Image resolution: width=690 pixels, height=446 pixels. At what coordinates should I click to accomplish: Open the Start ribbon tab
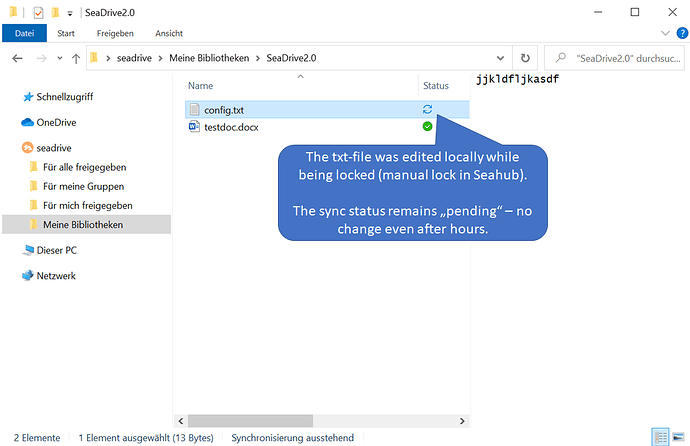click(x=66, y=33)
